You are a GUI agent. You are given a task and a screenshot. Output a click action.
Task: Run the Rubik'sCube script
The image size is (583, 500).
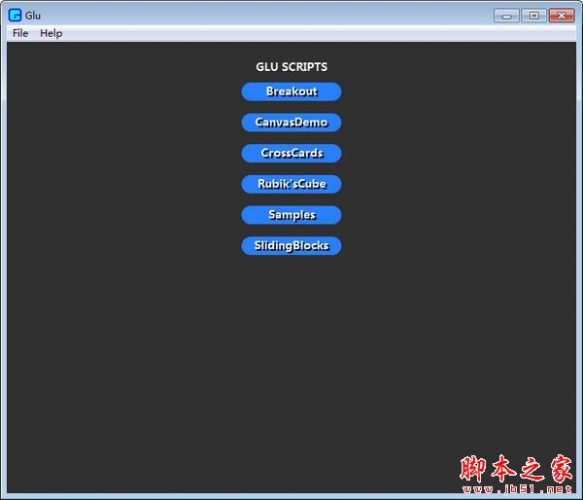coord(292,184)
